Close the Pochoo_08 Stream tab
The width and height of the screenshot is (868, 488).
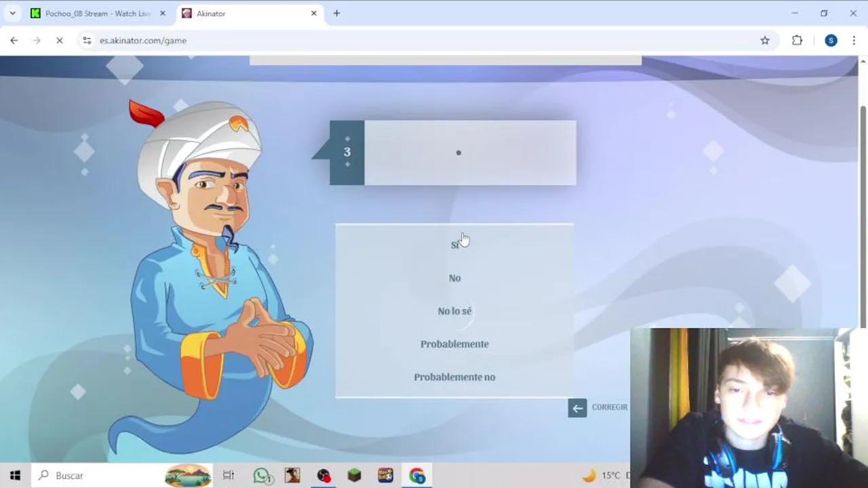point(162,14)
